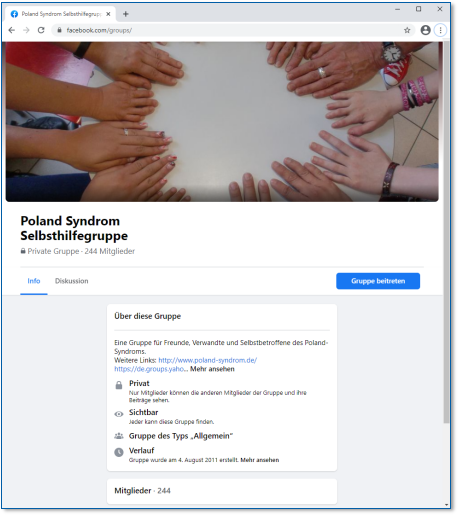
Task: Open the poland-syndrom.de link
Action: 208,360
